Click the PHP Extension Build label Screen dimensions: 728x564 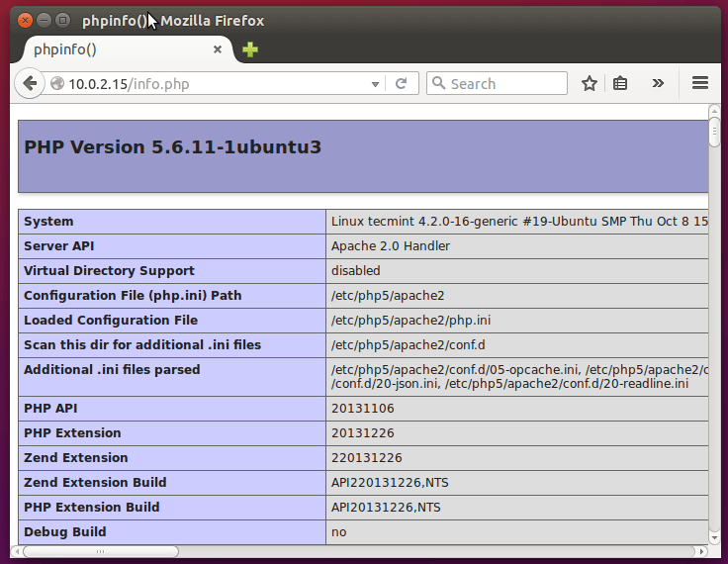click(91, 507)
